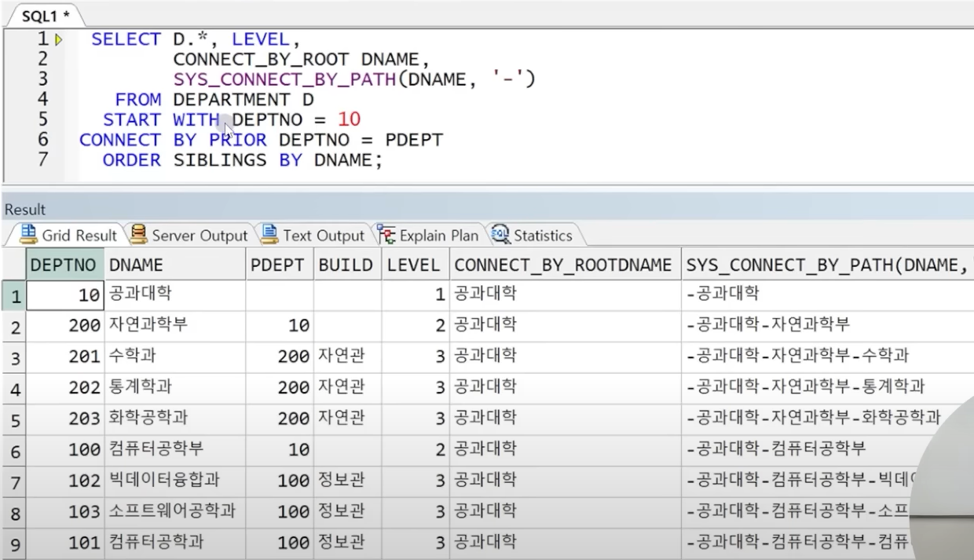Click the Server Output database icon
Image resolution: width=974 pixels, height=560 pixels.
pyautogui.click(x=139, y=235)
